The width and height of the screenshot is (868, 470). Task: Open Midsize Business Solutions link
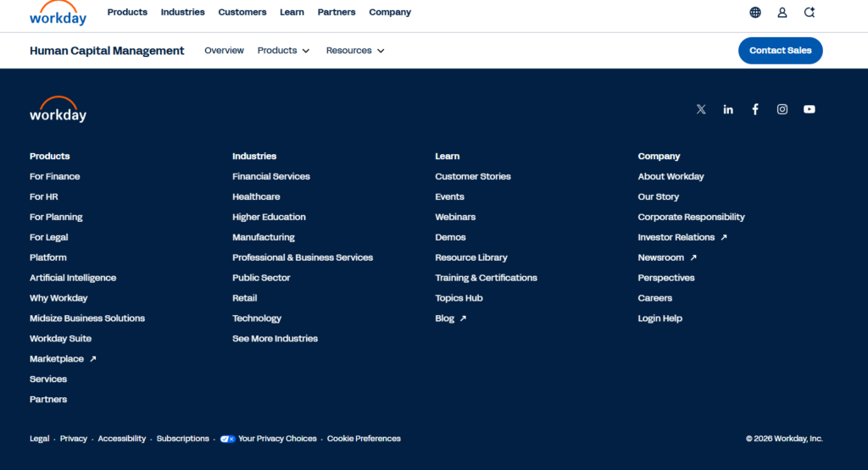[x=87, y=318]
